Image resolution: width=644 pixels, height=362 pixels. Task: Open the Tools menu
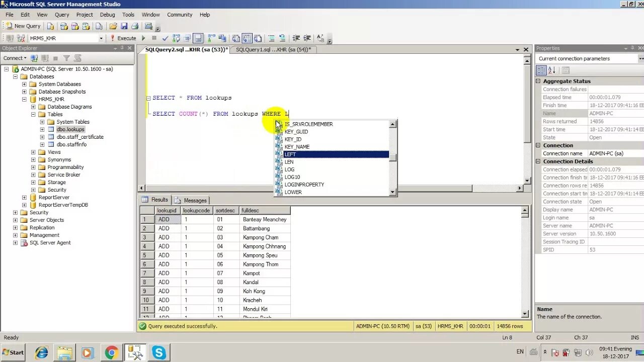128,15
